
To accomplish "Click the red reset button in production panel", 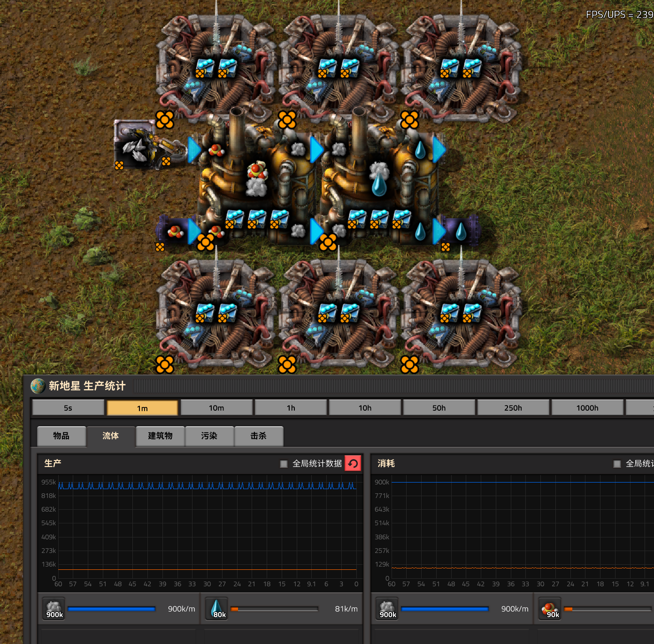I will (x=353, y=464).
